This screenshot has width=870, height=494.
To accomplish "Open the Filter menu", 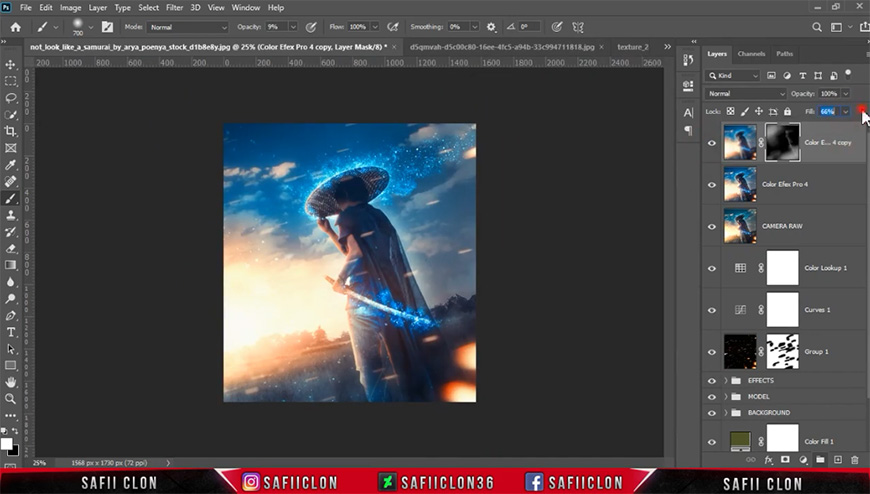I will [174, 8].
